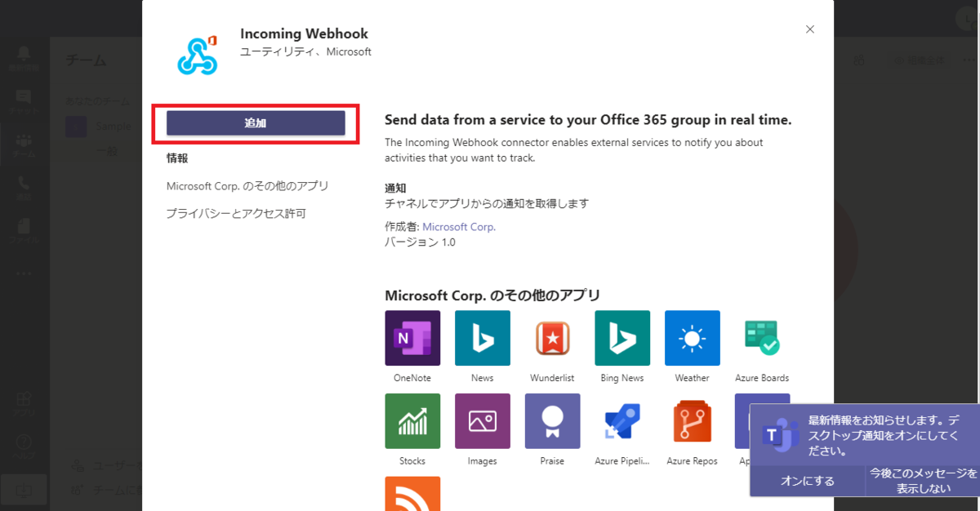Open プライバシーとアクセス許可
Image resolution: width=980 pixels, height=511 pixels.
(x=236, y=214)
